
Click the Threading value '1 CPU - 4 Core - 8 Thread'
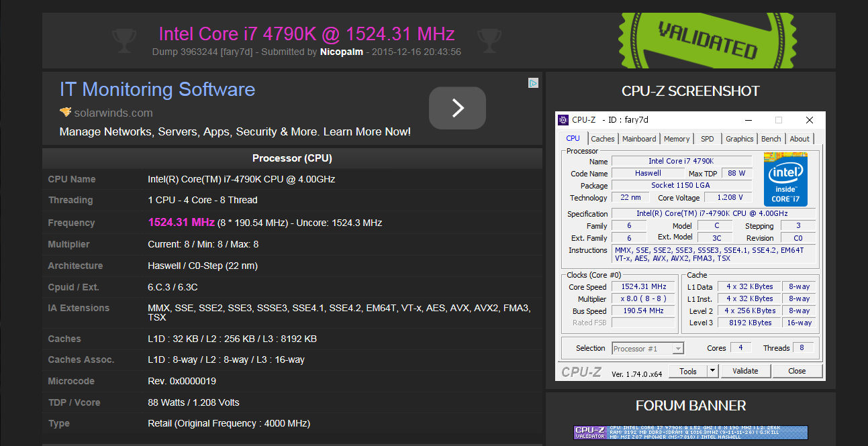203,200
